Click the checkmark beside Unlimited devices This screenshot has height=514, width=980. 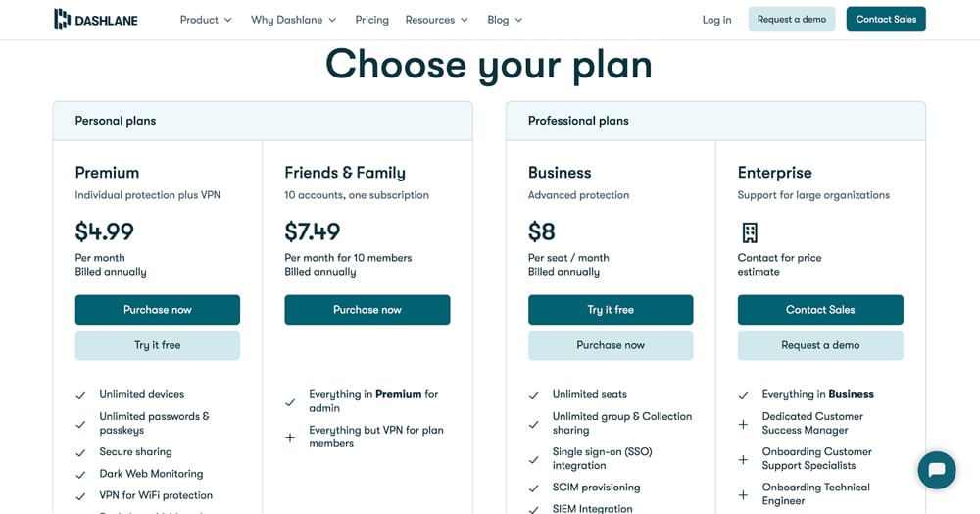(81, 395)
